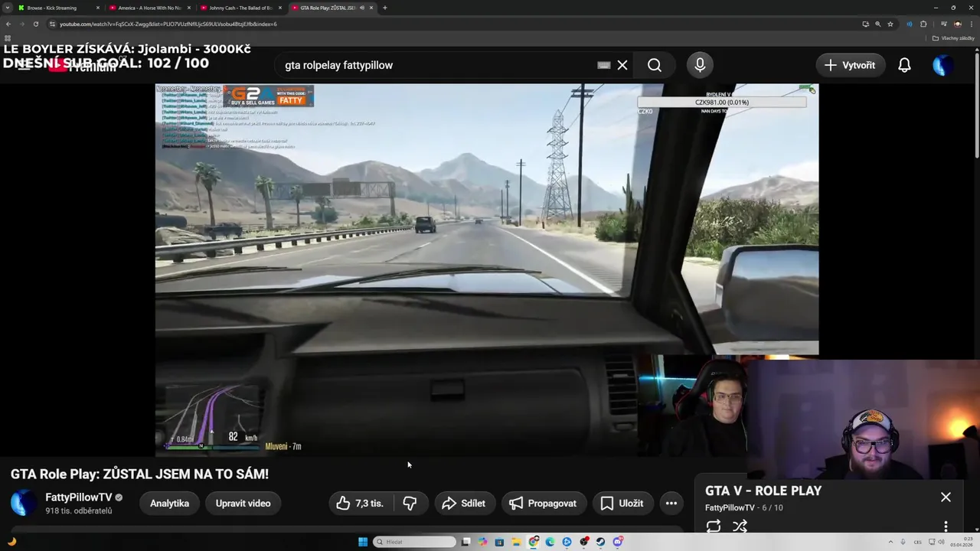The image size is (980, 551).
Task: Open the tab search dropdown arrow
Action: coord(8,8)
